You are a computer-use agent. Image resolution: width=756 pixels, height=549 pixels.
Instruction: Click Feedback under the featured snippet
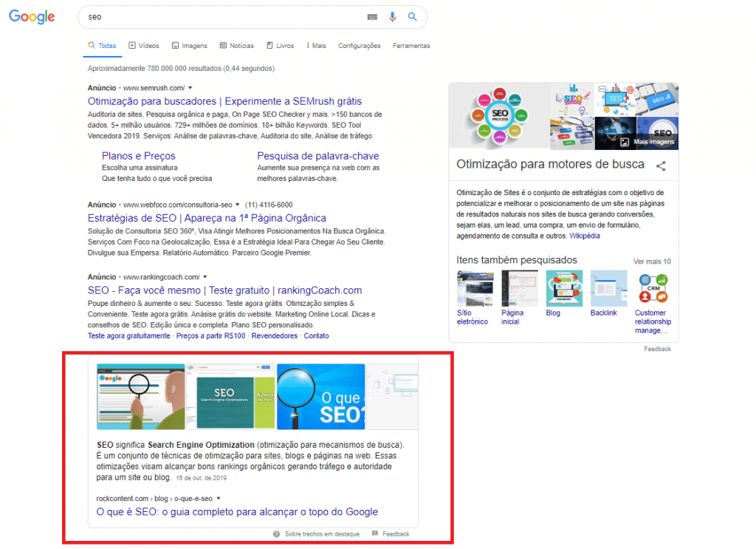click(396, 534)
